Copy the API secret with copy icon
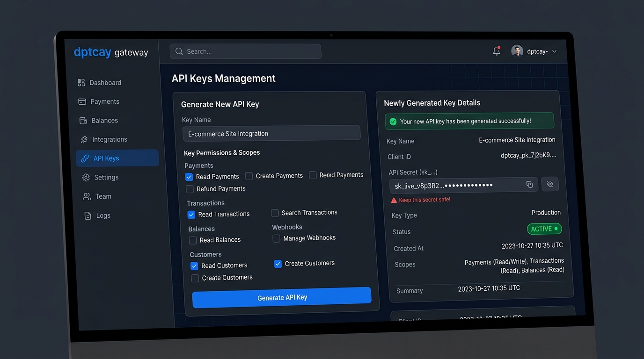644x359 pixels. [529, 184]
